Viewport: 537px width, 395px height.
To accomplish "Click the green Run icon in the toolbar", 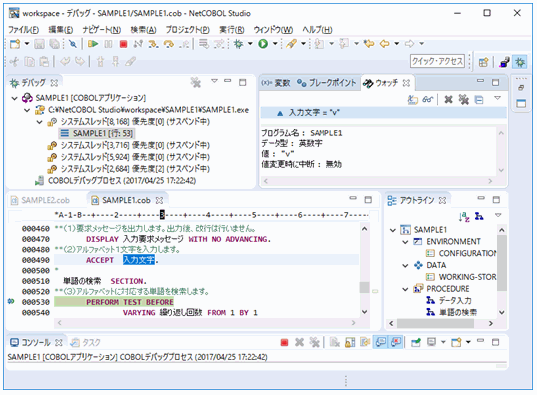I will point(263,44).
